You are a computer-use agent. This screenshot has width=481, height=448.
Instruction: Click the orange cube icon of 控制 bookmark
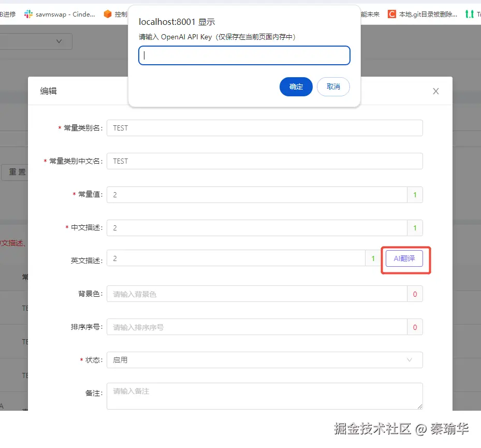pos(108,14)
